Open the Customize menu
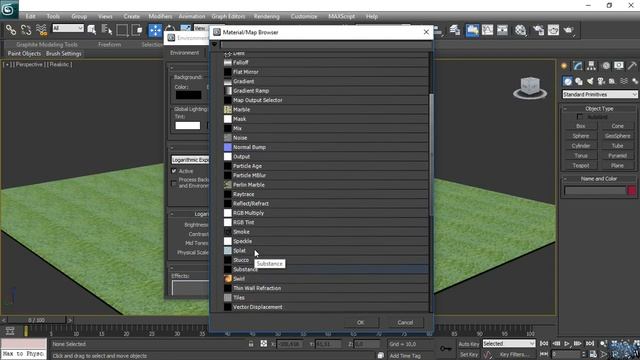The height and width of the screenshot is (360, 640). pos(304,16)
